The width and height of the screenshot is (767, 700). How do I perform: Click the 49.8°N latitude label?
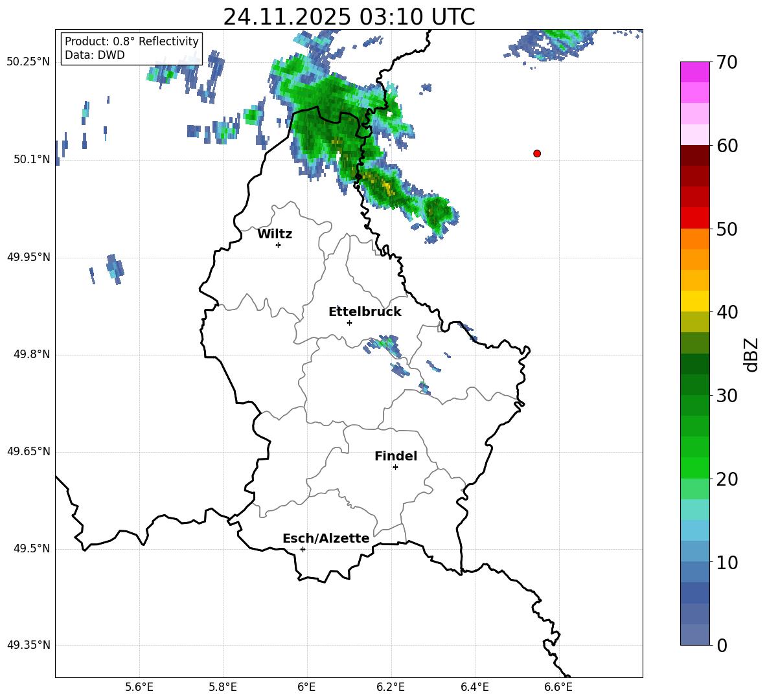pyautogui.click(x=32, y=354)
